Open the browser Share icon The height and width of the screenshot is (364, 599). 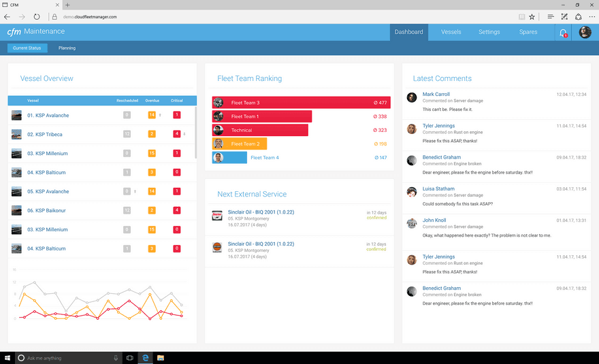point(578,16)
